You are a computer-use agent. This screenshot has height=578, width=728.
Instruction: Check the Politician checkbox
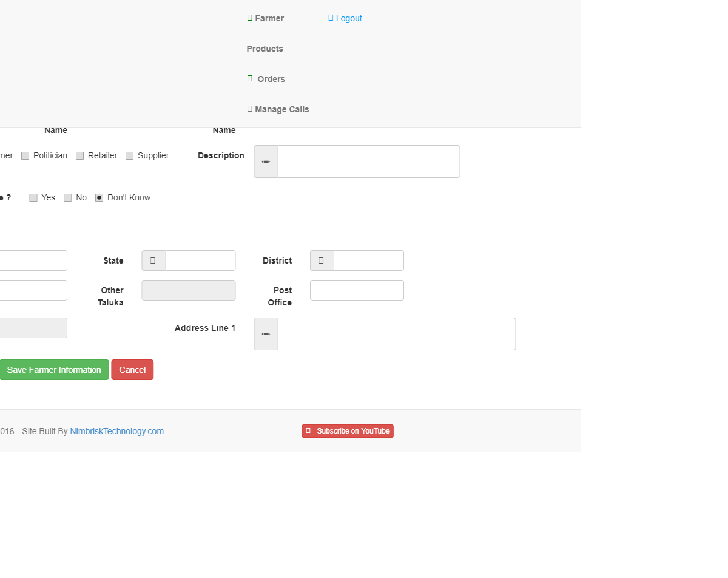coord(25,156)
